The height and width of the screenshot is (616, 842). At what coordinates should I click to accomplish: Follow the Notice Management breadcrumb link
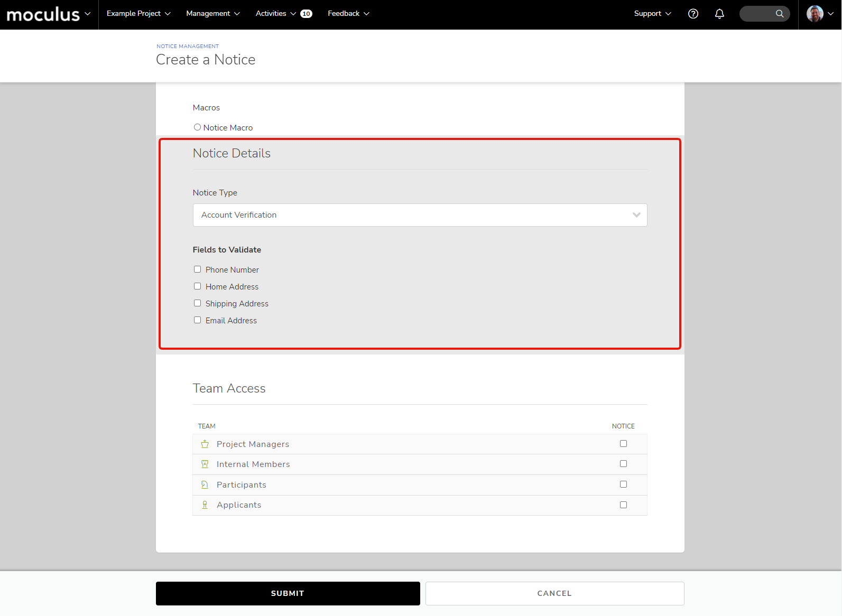click(x=188, y=46)
